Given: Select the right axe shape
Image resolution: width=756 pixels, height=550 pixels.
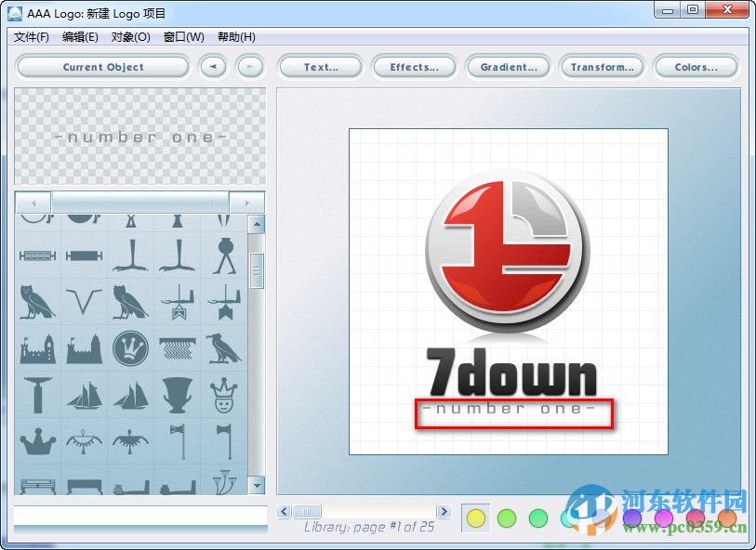Looking at the screenshot, I should click(225, 441).
